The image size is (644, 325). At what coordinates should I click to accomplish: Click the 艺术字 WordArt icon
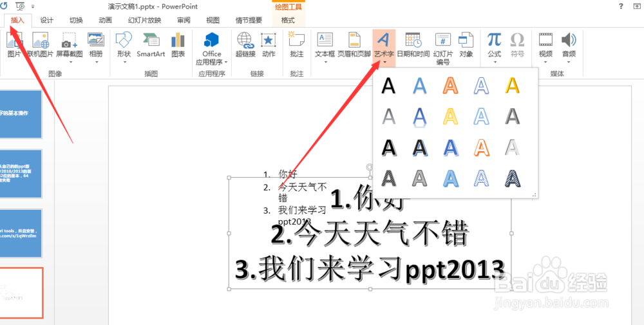(x=384, y=40)
